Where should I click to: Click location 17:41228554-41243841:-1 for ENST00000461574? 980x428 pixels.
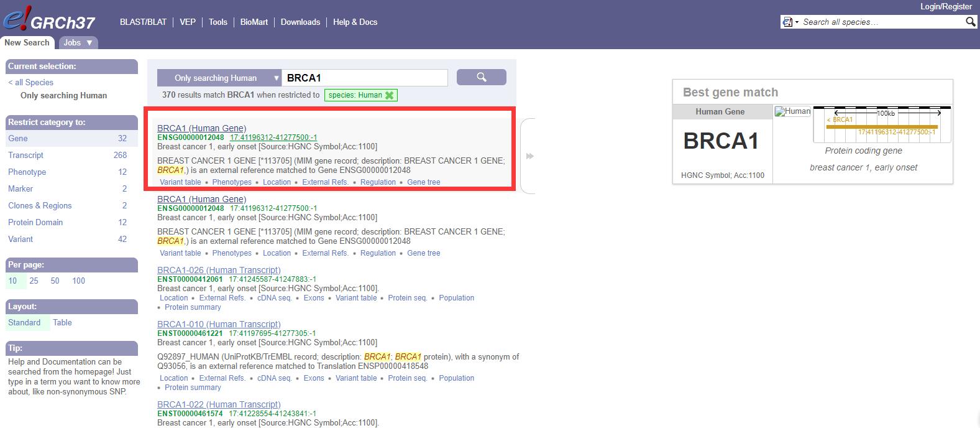[x=272, y=414]
